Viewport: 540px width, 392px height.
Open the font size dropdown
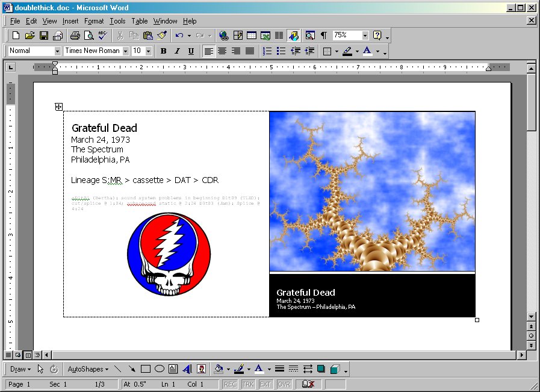149,51
